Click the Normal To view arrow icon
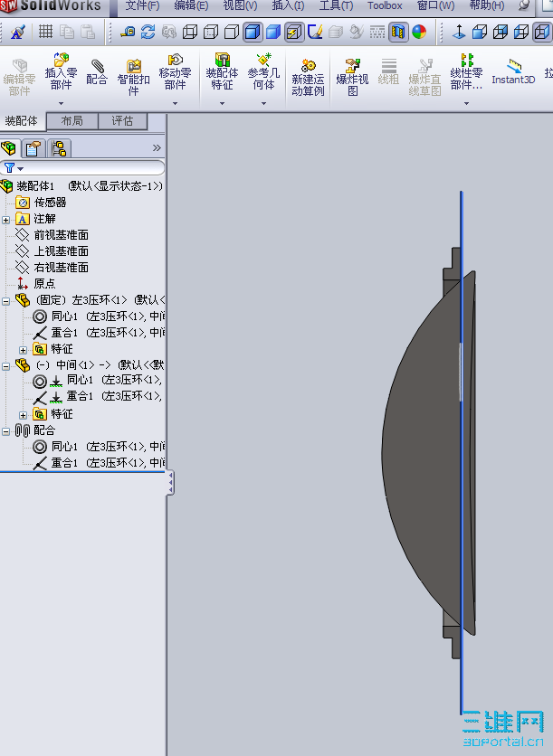This screenshot has height=756, width=553. point(459,33)
